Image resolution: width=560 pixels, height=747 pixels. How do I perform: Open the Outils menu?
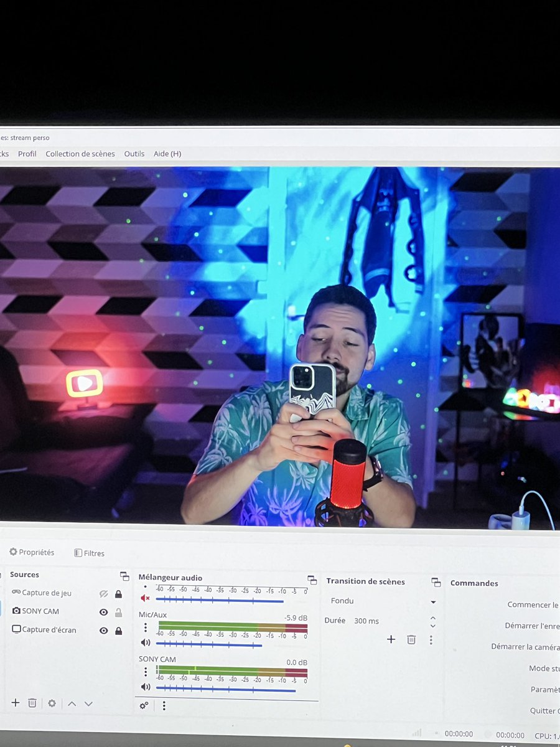(134, 154)
